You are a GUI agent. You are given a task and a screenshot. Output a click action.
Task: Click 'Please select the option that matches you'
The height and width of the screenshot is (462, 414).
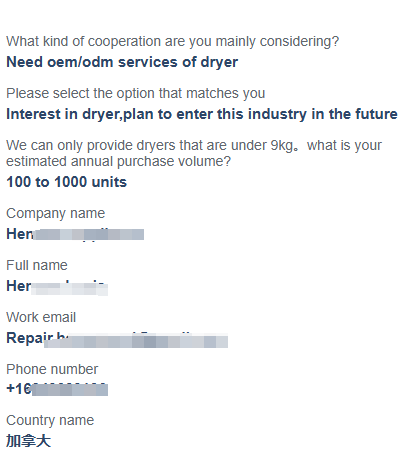click(136, 94)
